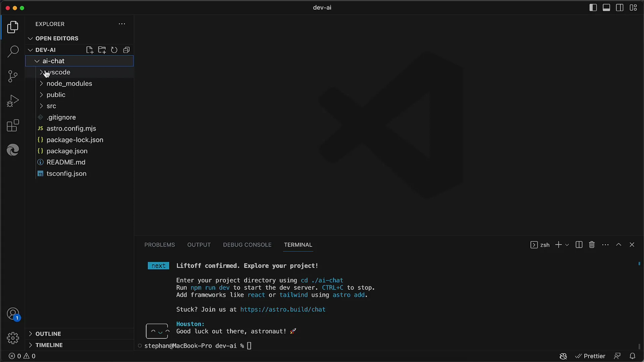Expand the src folder
Image resolution: width=644 pixels, height=362 pixels.
pos(80,106)
